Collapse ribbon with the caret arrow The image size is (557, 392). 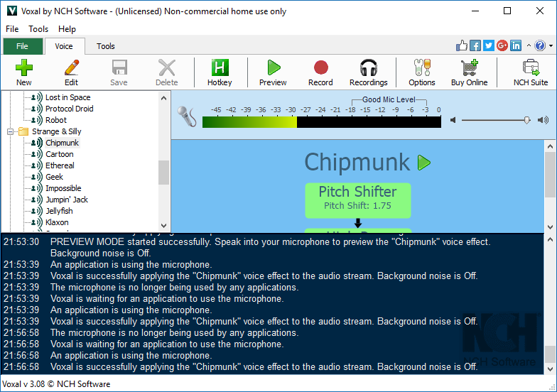tap(529, 45)
